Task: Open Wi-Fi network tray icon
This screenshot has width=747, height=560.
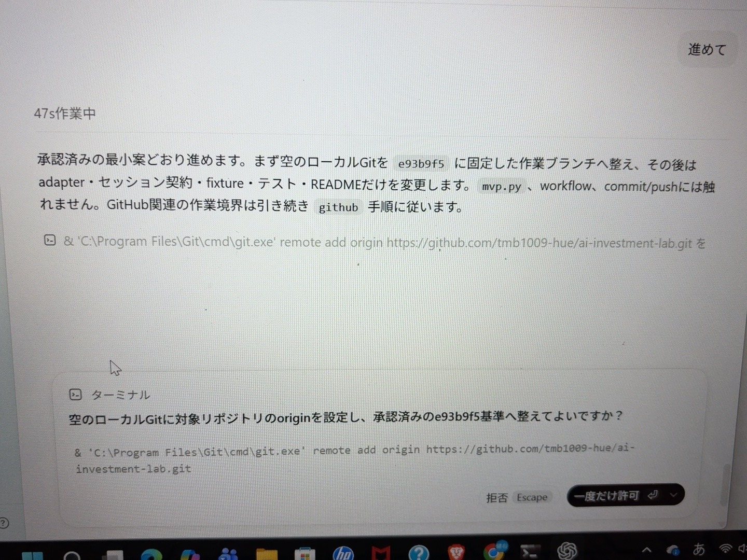Action: tap(725, 548)
